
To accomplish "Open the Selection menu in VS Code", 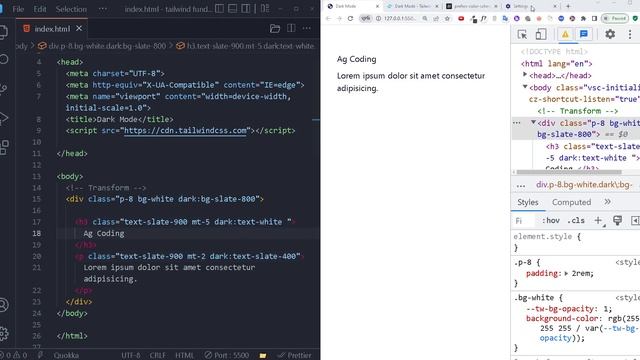I will click(71, 9).
